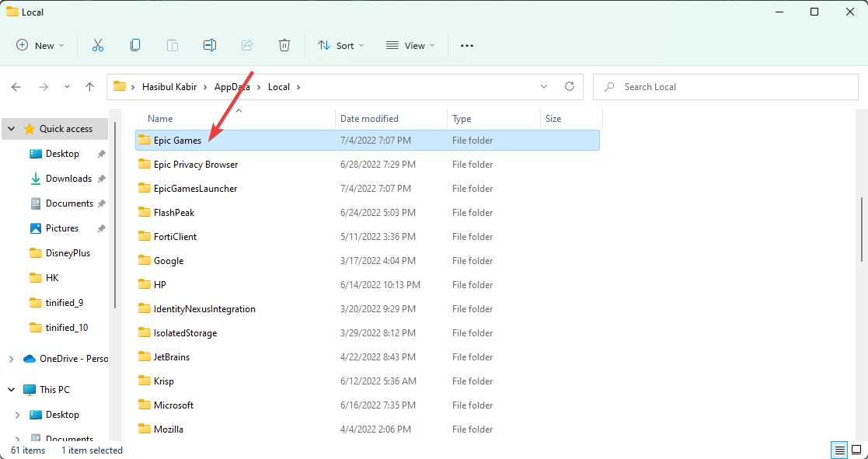Viewport: 868px width, 459px height.
Task: Select the DisneyPlus folder in sidebar
Action: pyautogui.click(x=68, y=253)
